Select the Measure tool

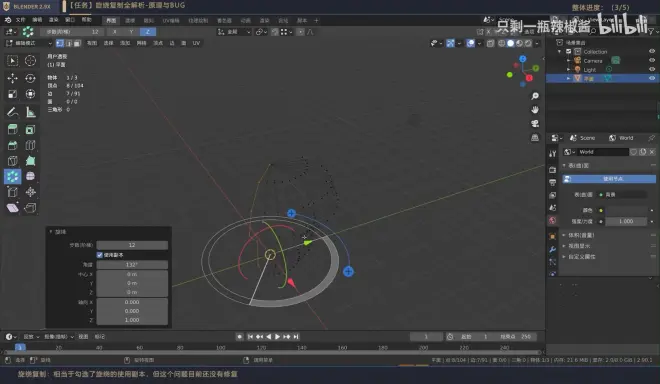pyautogui.click(x=30, y=112)
